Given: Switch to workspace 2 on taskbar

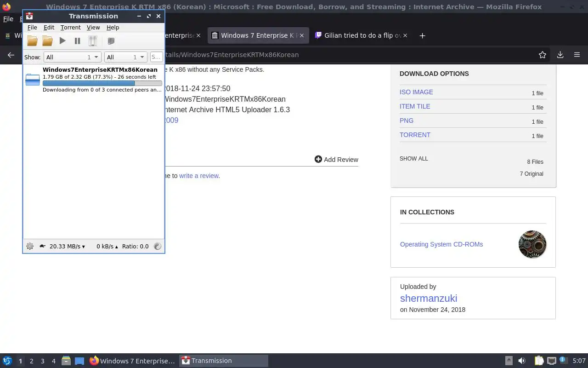Looking at the screenshot, I should click(x=31, y=361).
